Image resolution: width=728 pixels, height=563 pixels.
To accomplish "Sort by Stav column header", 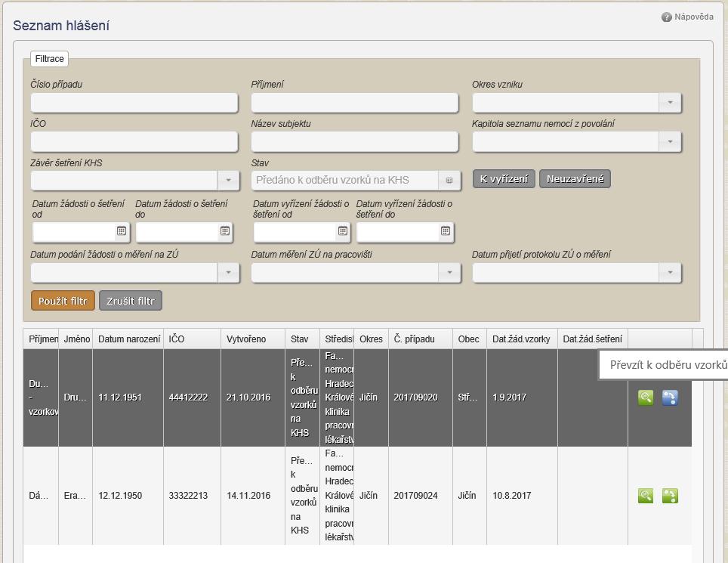I will (303, 339).
